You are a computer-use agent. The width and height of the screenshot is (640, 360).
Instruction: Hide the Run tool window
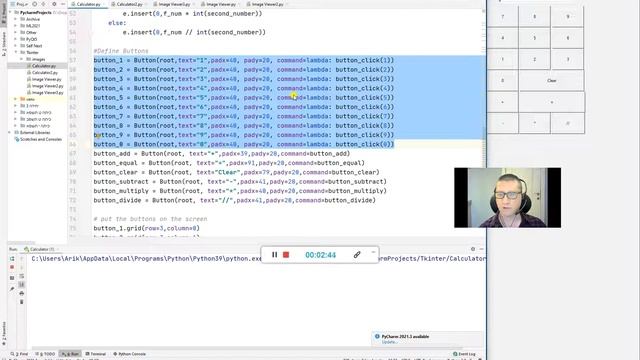tap(481, 249)
